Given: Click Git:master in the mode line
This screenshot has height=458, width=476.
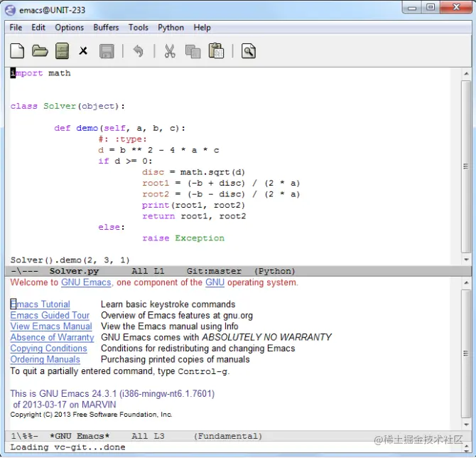Looking at the screenshot, I should 214,271.
